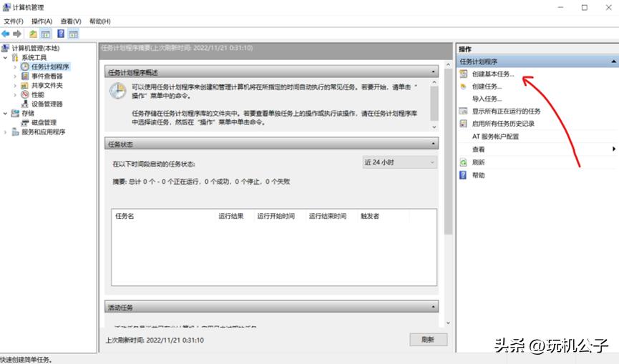Click the 存储 storage icon
The height and width of the screenshot is (364, 619).
point(15,113)
